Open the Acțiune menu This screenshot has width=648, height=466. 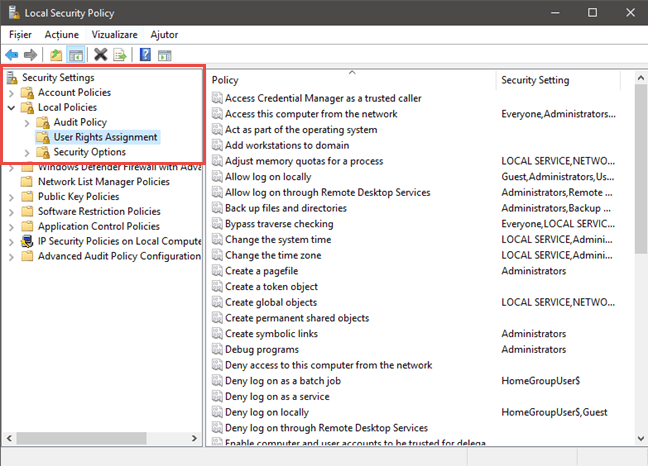[62, 35]
